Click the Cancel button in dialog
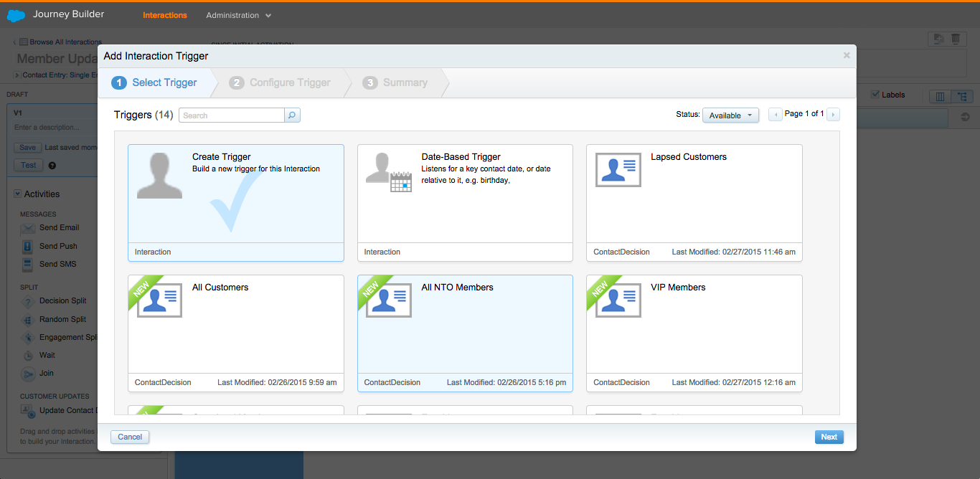The image size is (980, 479). [130, 437]
